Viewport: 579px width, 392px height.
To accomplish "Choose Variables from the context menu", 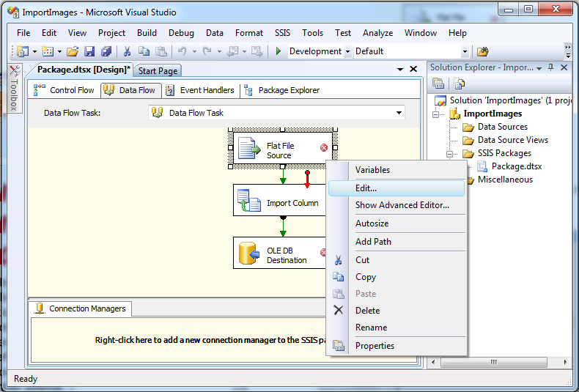I will click(397, 170).
